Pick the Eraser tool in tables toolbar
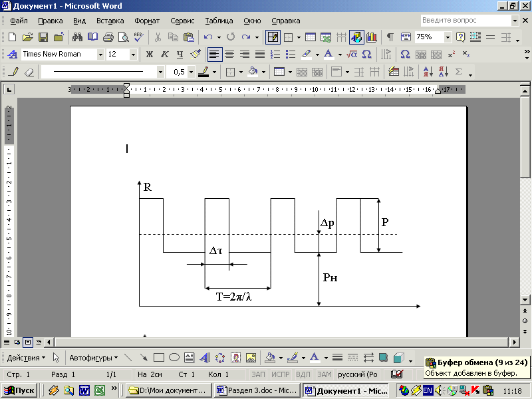 (29, 72)
